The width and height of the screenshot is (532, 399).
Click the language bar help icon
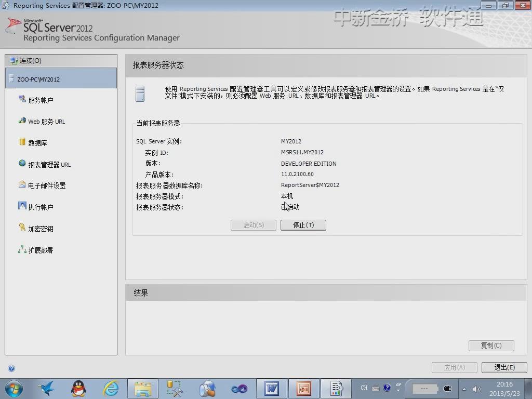pyautogui.click(x=387, y=388)
